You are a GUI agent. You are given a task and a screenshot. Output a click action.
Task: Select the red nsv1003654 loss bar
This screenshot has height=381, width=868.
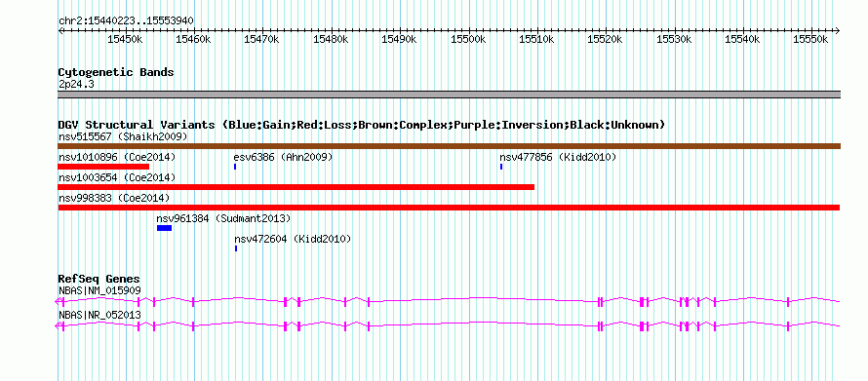(x=296, y=187)
